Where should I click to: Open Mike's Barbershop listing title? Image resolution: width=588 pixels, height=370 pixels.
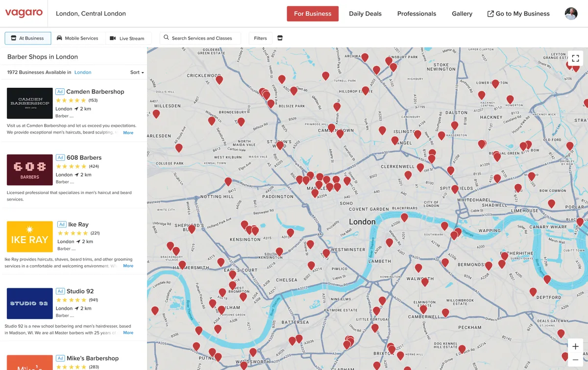92,358
